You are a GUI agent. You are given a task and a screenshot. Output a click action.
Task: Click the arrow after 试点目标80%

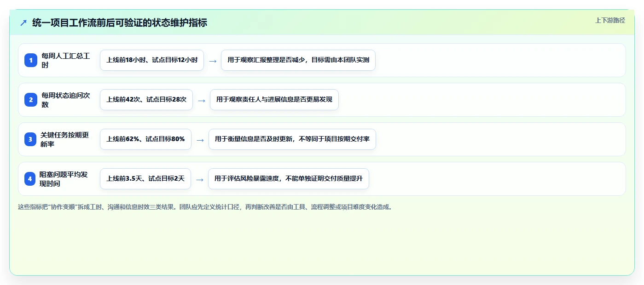pyautogui.click(x=200, y=140)
